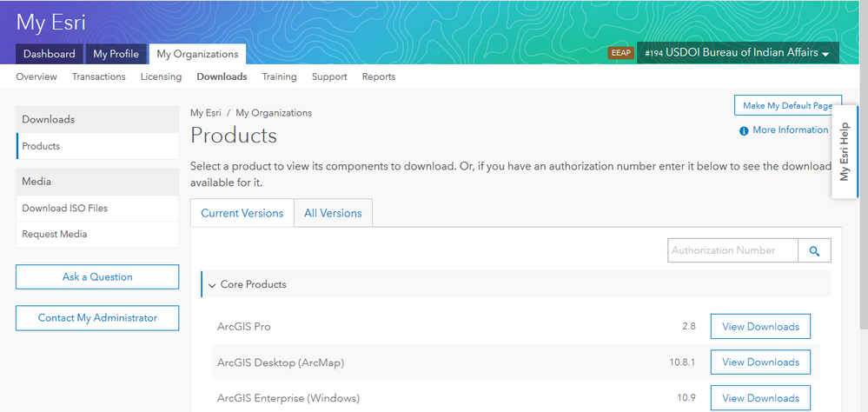Click the ArcGIS Desktop (ArcMap) product name
Screen dimensions: 868x412
(x=281, y=362)
